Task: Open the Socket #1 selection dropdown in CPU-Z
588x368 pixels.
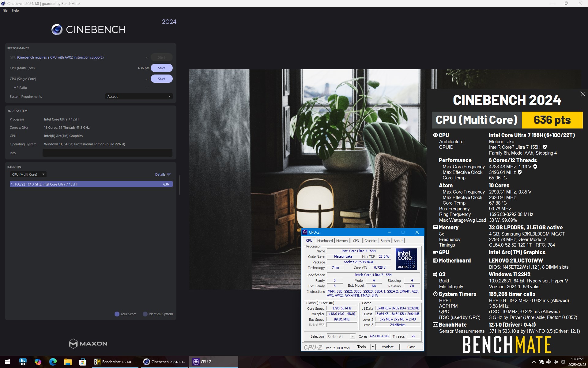Action: [x=341, y=336]
